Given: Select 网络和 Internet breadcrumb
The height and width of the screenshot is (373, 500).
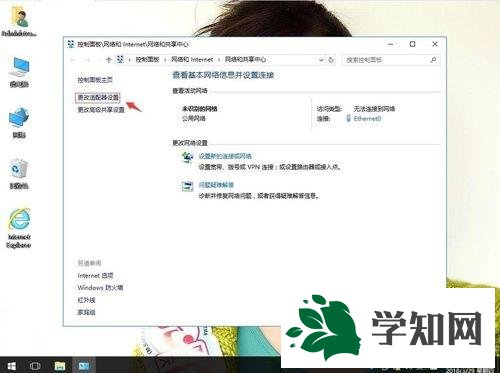Looking at the screenshot, I should click(192, 60).
